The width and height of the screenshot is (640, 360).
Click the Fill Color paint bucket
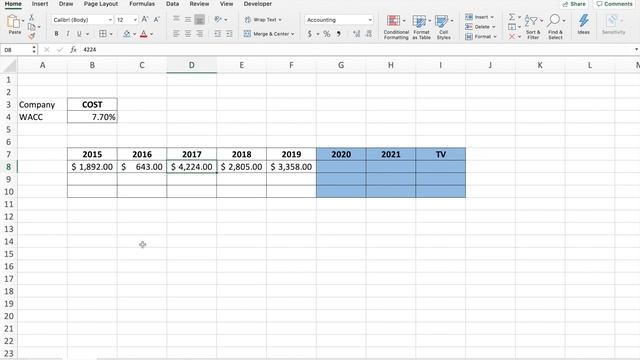point(127,34)
